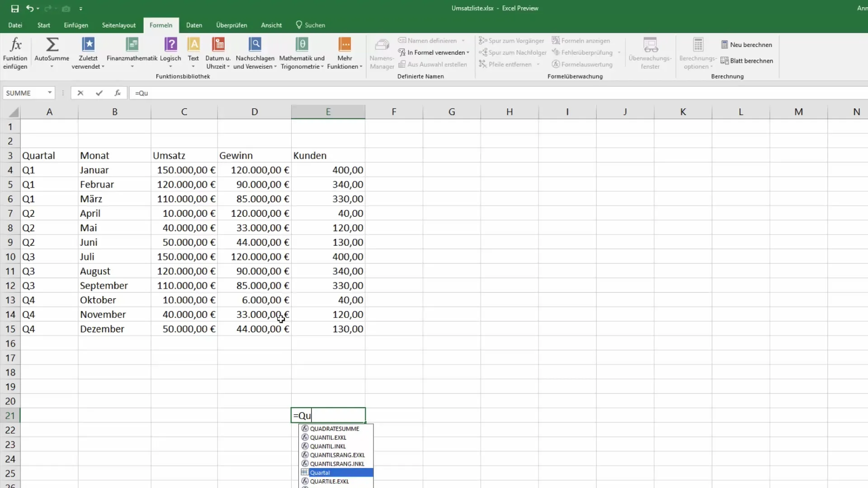
Task: Open Mathematik und Trigonometrie functions
Action: click(302, 53)
